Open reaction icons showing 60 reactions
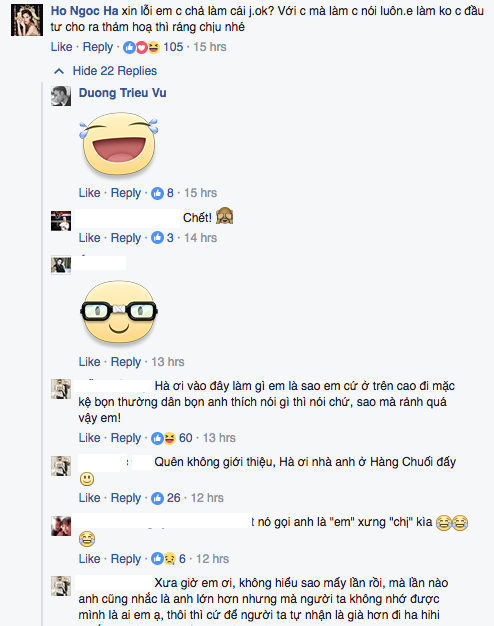This screenshot has height=626, width=494. point(163,438)
